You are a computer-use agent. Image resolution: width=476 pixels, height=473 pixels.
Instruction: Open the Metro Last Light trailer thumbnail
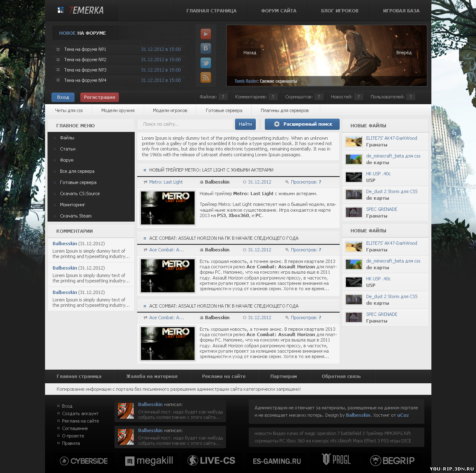tap(168, 208)
